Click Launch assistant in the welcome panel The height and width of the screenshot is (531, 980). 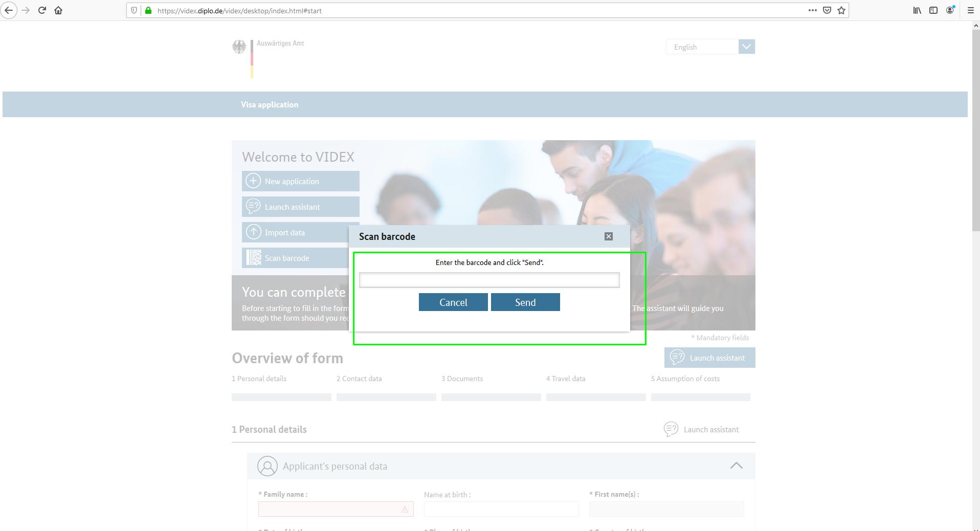coord(301,207)
